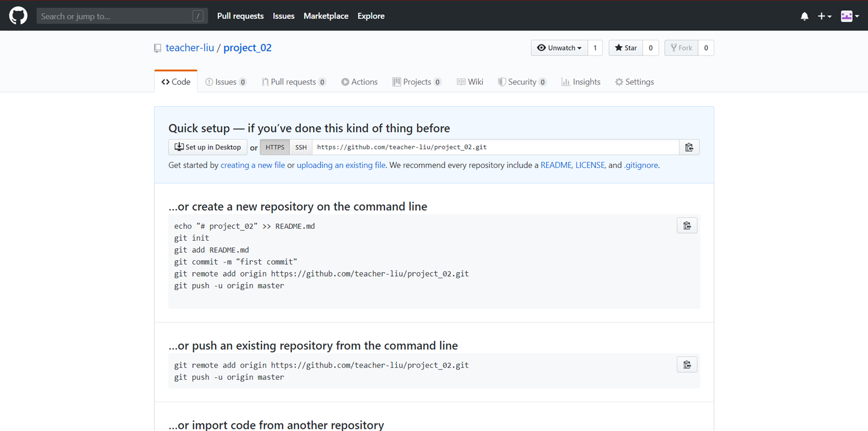Expand the Unwatch dropdown
Screen dimensions: 868x431
click(559, 48)
